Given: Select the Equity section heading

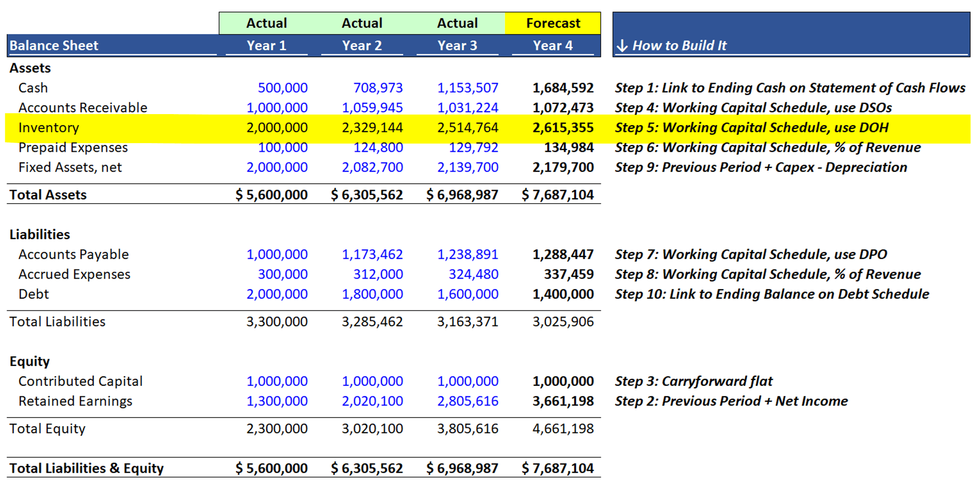Looking at the screenshot, I should [29, 362].
